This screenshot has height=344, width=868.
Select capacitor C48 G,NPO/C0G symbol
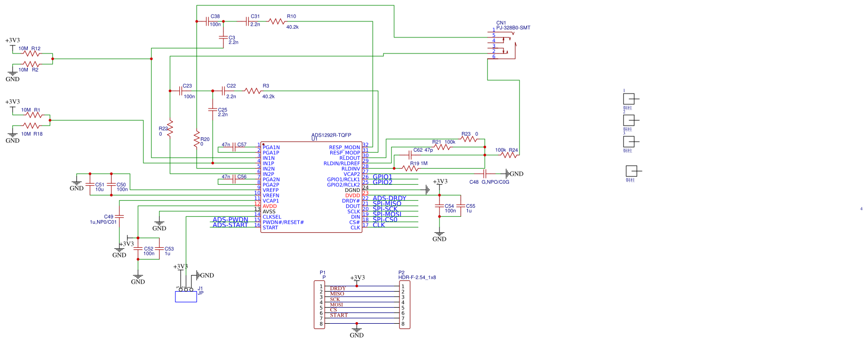coord(485,174)
